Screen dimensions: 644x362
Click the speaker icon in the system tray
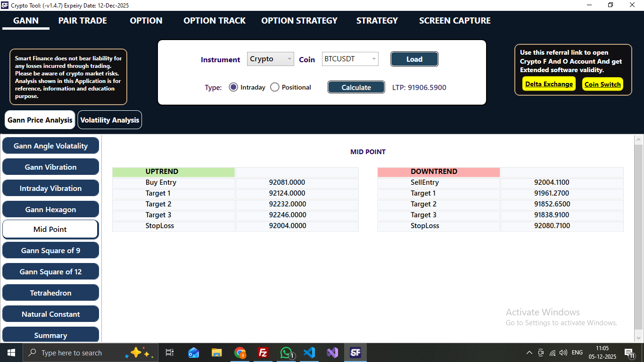[563, 352]
